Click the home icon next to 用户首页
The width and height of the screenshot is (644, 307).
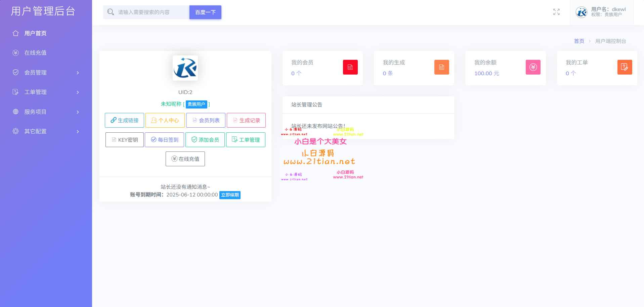pos(15,33)
